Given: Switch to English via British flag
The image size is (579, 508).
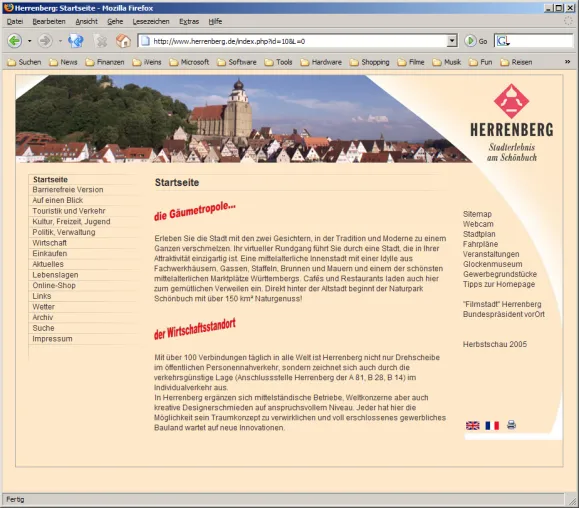Looking at the screenshot, I should click(473, 425).
